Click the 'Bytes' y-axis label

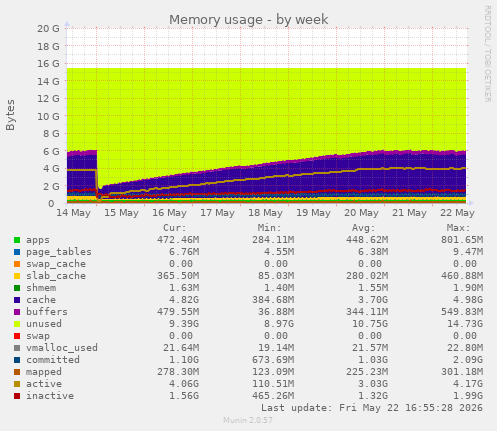pyautogui.click(x=10, y=115)
